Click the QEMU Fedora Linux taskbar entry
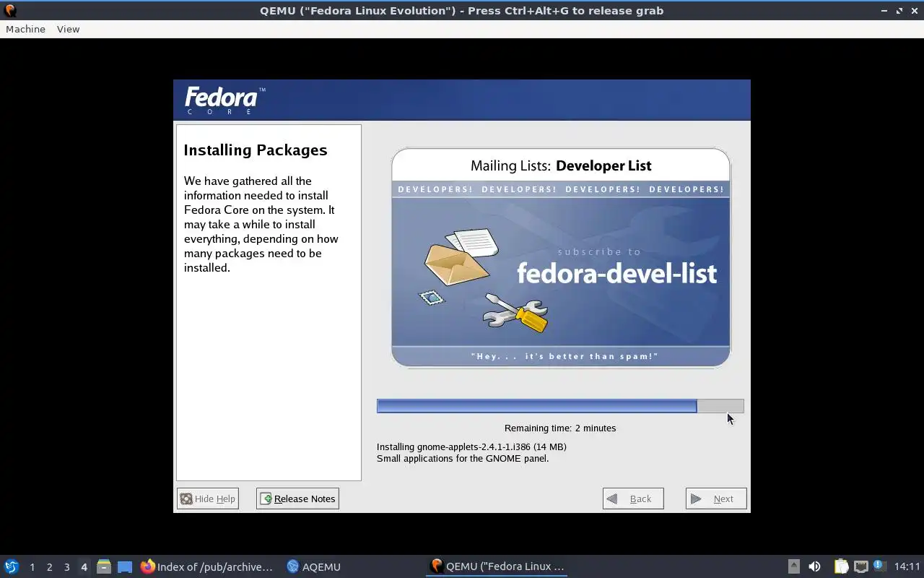 point(497,566)
